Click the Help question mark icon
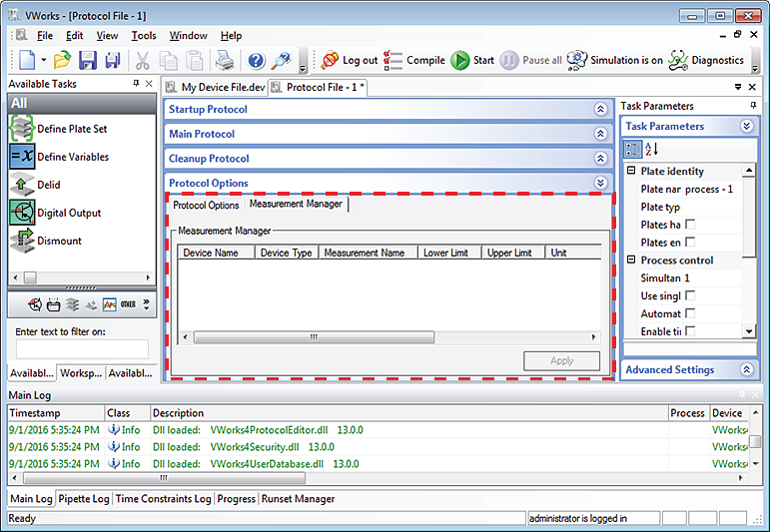Screen dimensions: 770x532 257,61
